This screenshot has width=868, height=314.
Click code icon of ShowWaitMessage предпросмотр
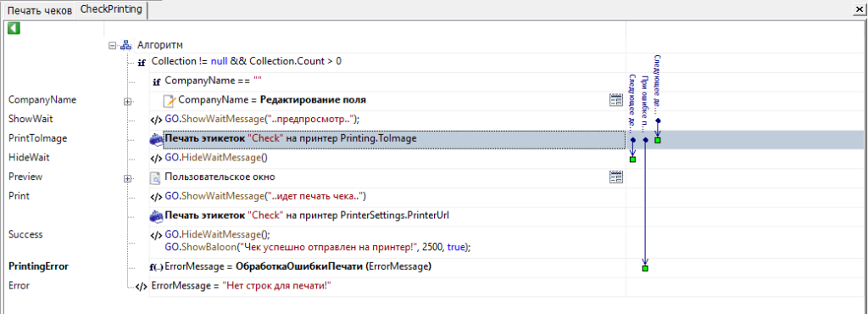pos(157,120)
